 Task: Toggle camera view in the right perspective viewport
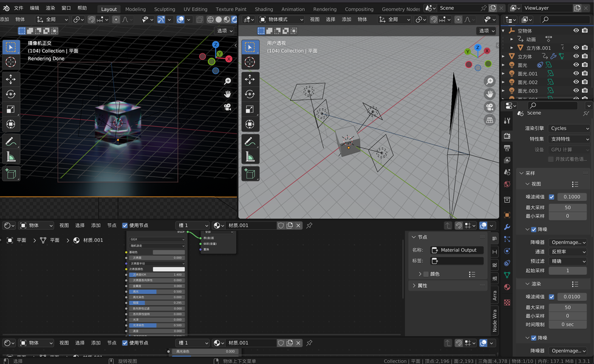[490, 107]
